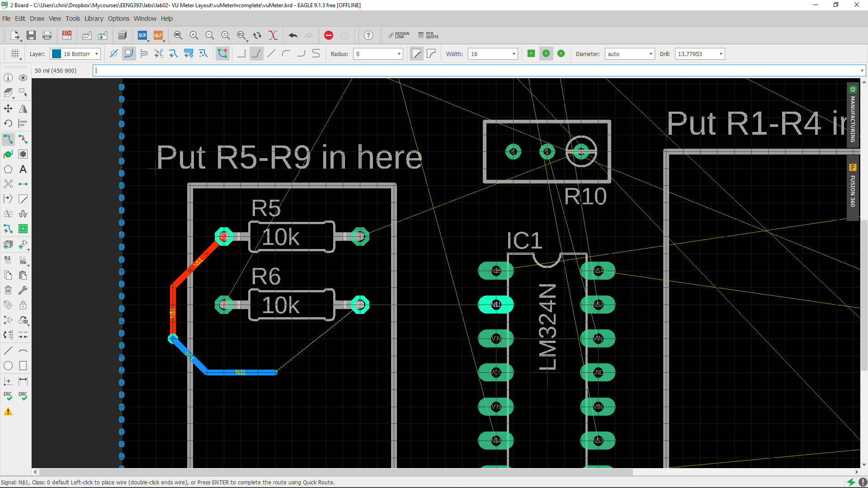Open the File menu
Image resolution: width=868 pixels, height=488 pixels.
pos(6,19)
